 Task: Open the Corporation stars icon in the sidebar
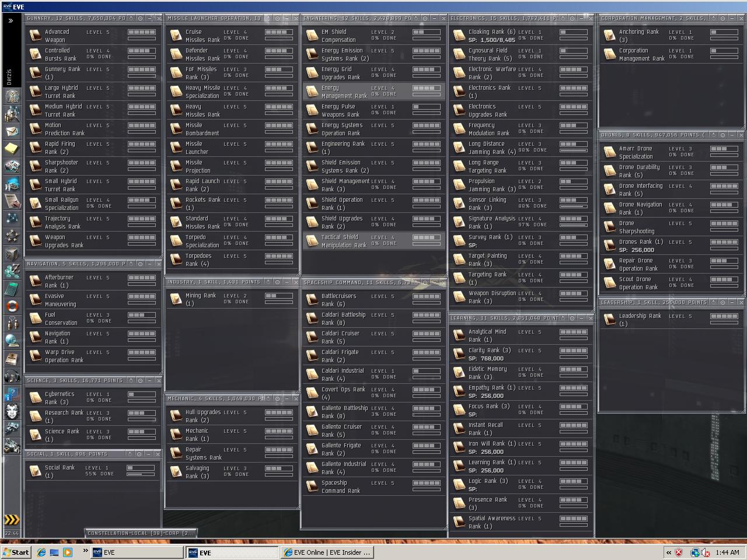click(12, 236)
